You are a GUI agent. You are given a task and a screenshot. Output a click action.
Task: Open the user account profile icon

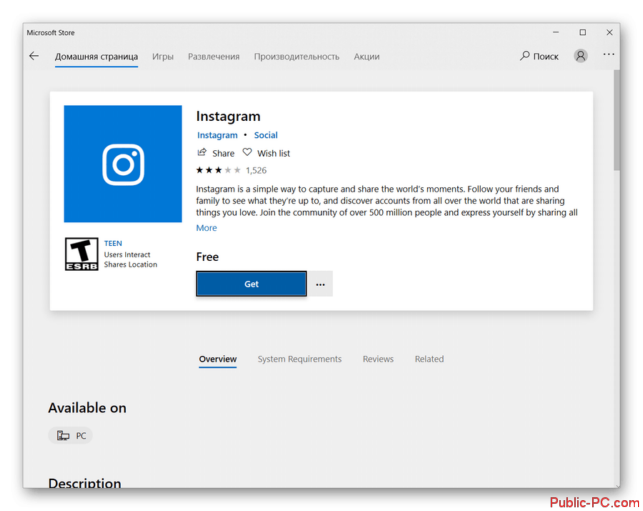580,55
